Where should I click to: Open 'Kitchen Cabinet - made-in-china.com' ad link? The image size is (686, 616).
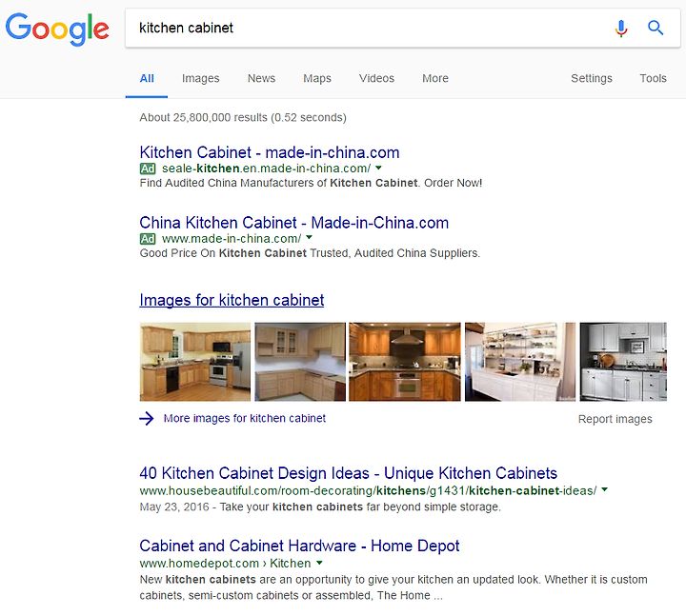270,152
